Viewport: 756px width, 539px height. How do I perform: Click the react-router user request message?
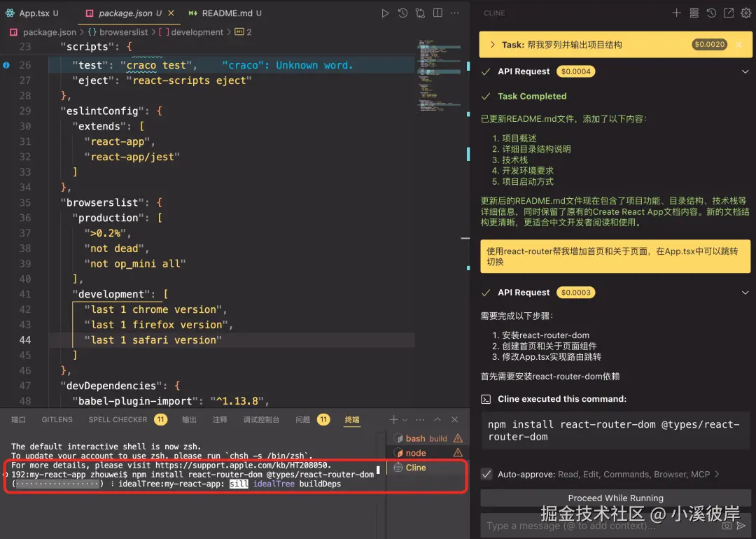click(x=615, y=256)
